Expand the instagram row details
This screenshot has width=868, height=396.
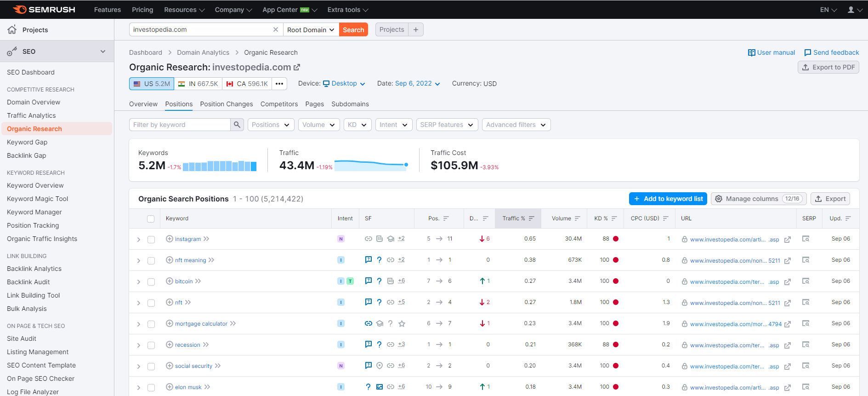click(139, 240)
